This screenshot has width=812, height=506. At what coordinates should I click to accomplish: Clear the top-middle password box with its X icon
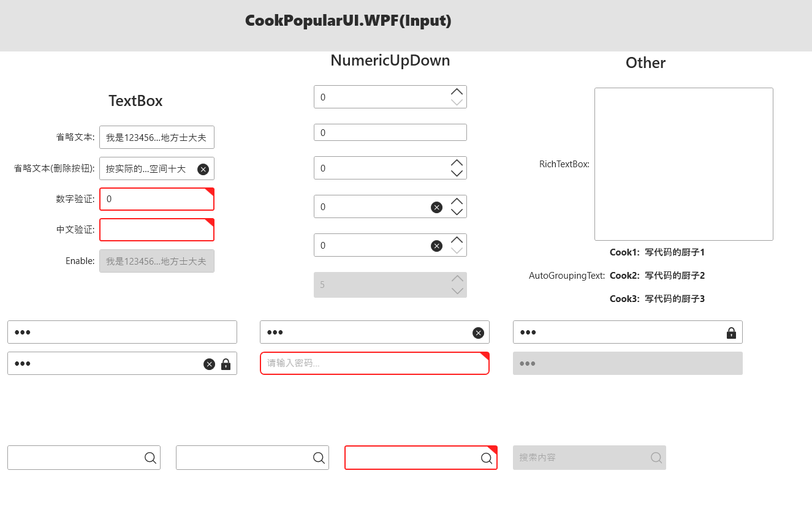(478, 333)
